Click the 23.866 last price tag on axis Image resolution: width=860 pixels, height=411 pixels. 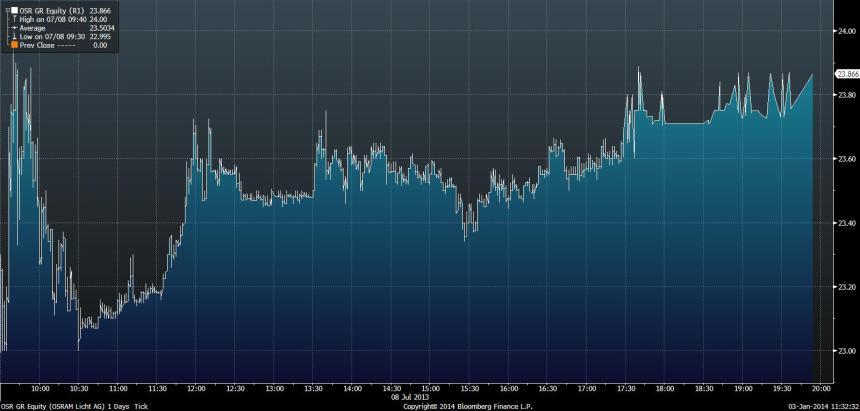click(x=846, y=73)
